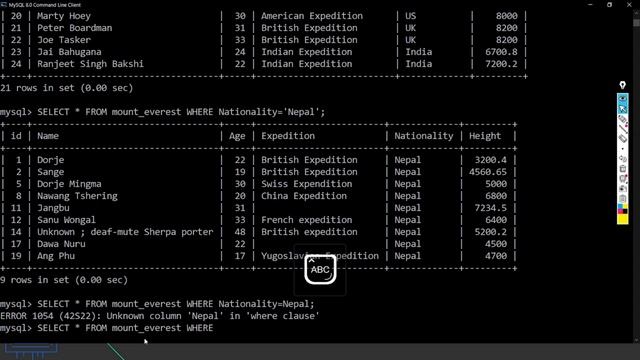Click the name 'Sanu Wongal'
The height and width of the screenshot is (360, 640).
tap(67, 220)
